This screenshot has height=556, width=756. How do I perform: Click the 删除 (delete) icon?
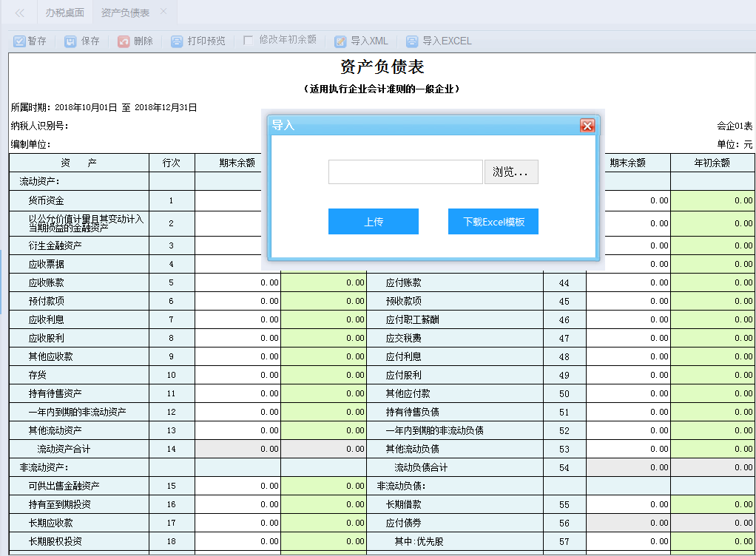coord(123,41)
